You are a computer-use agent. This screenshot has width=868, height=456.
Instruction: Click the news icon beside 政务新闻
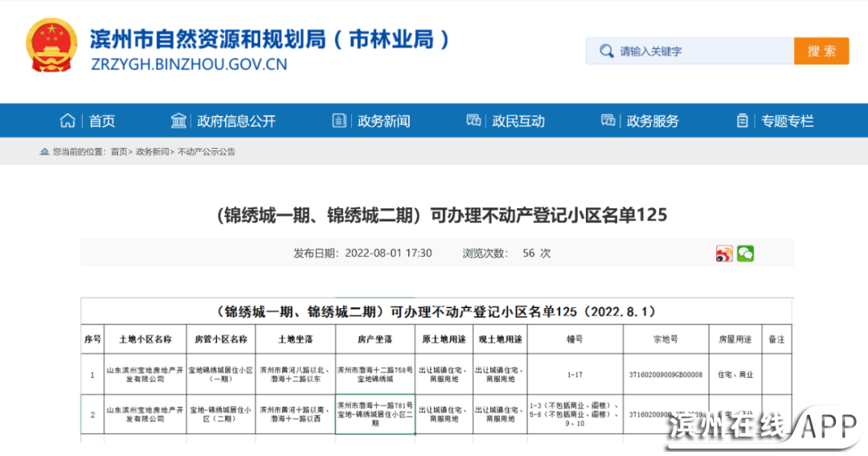(x=340, y=121)
